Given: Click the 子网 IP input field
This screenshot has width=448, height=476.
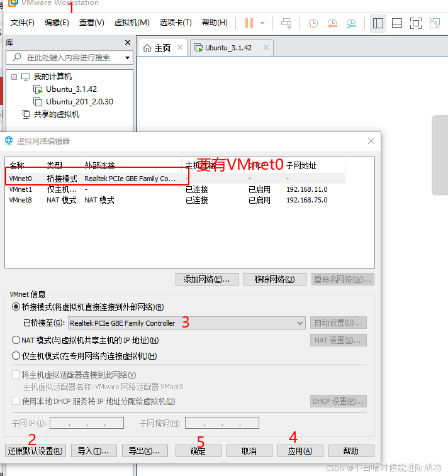Looking at the screenshot, I should pos(87,423).
